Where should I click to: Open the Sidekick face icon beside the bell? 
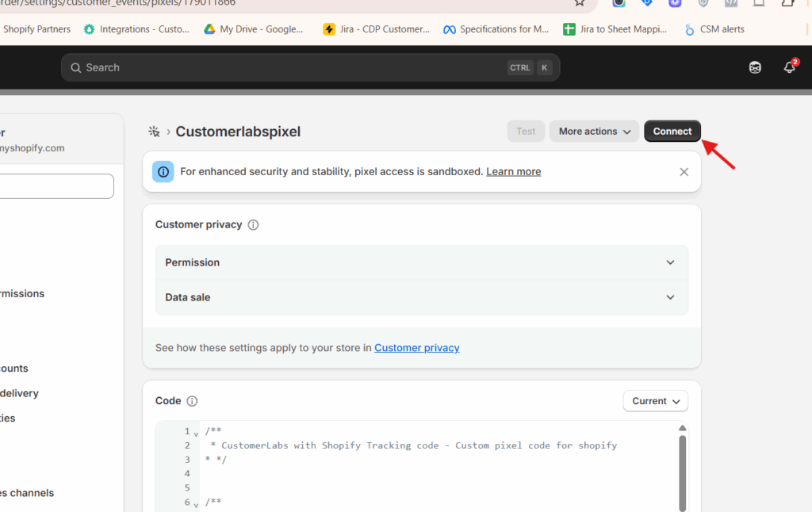point(755,67)
